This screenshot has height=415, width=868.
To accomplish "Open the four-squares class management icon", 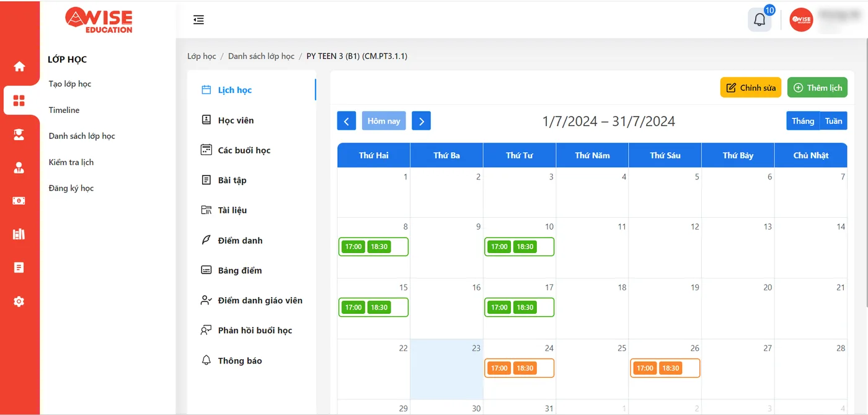I will coord(19,100).
